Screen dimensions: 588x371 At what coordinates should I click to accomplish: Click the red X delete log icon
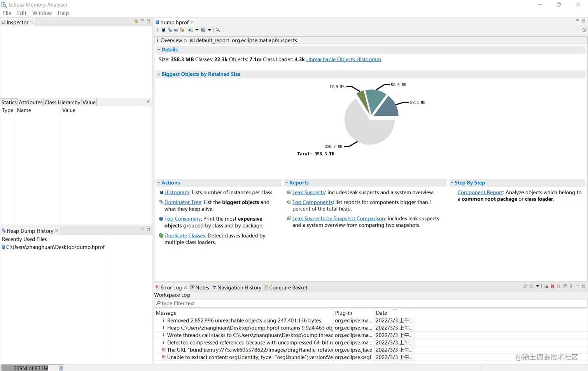[x=552, y=286]
